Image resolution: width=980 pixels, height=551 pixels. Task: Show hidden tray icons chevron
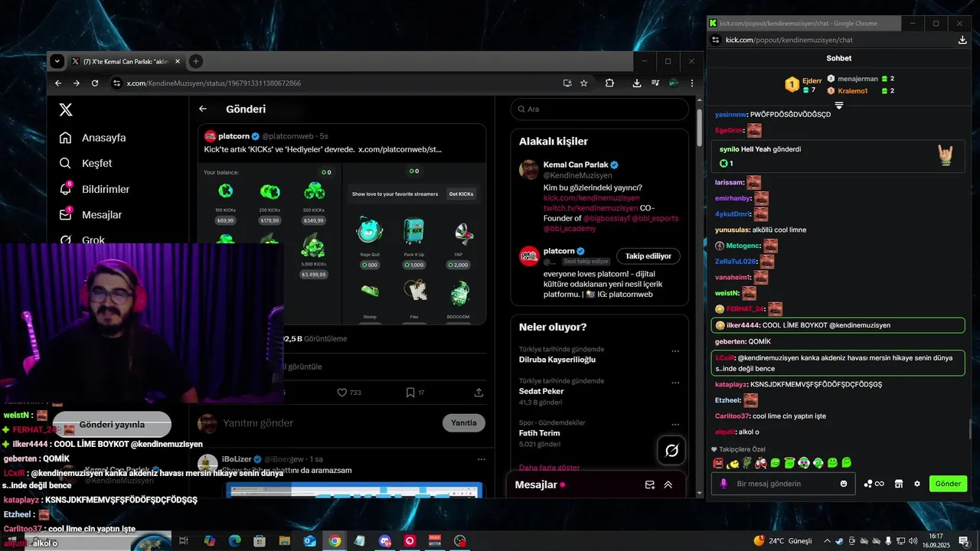pos(827,541)
